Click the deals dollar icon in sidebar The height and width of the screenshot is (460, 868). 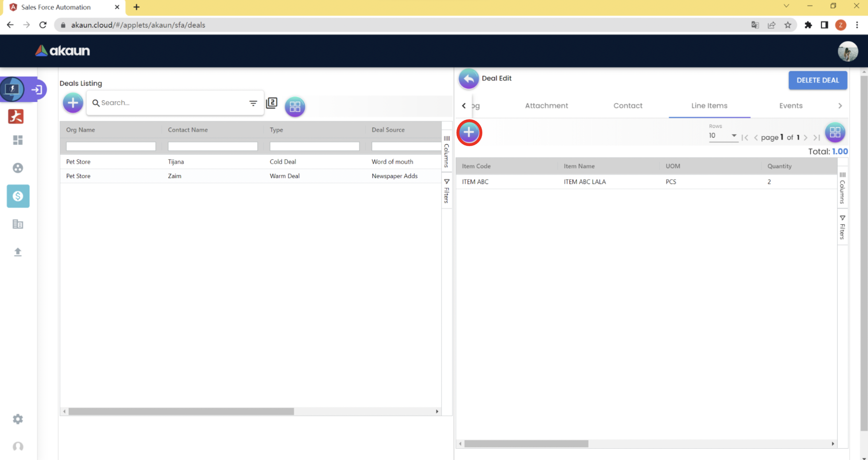pos(18,196)
